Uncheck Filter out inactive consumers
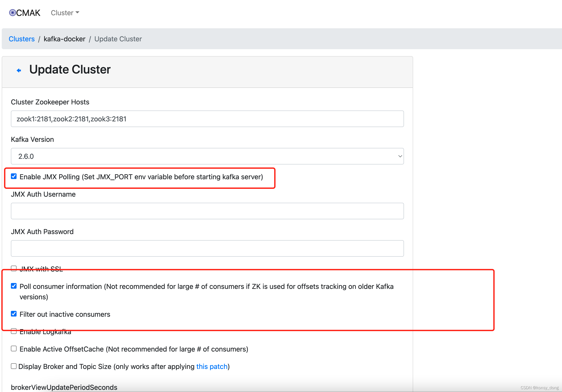Viewport: 562px width, 392px height. pos(14,314)
